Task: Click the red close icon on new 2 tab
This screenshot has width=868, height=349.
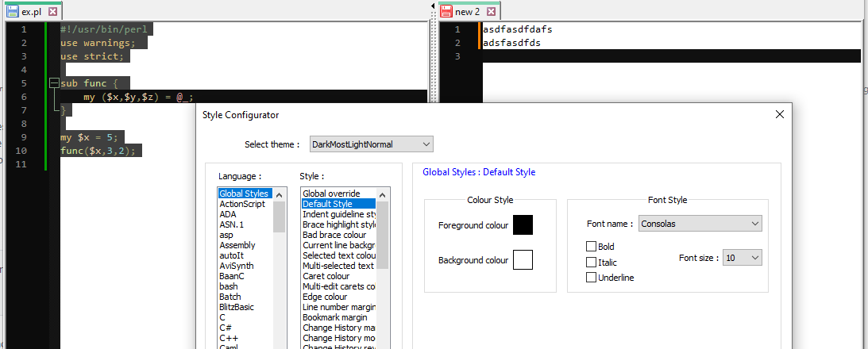Action: tap(491, 12)
